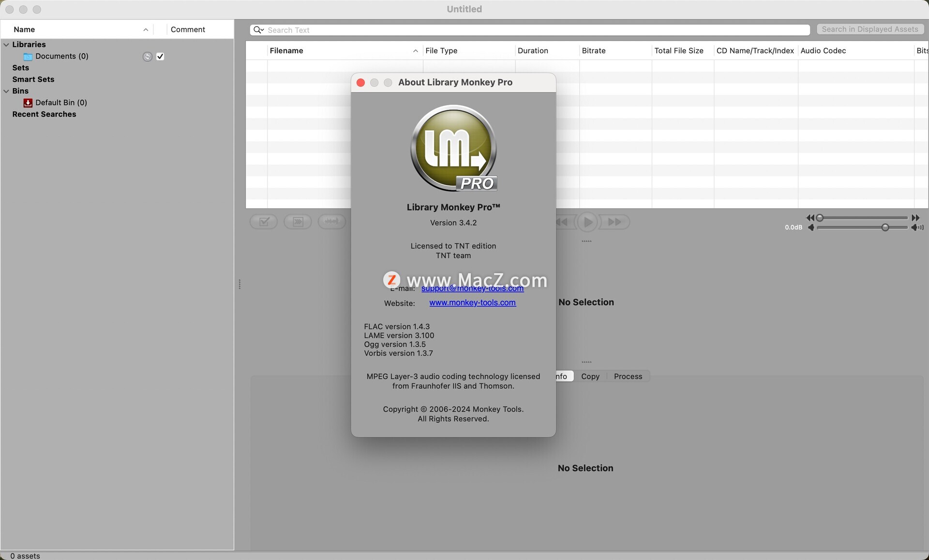This screenshot has height=560, width=929.
Task: Click the fast-forward playback button
Action: click(x=614, y=222)
